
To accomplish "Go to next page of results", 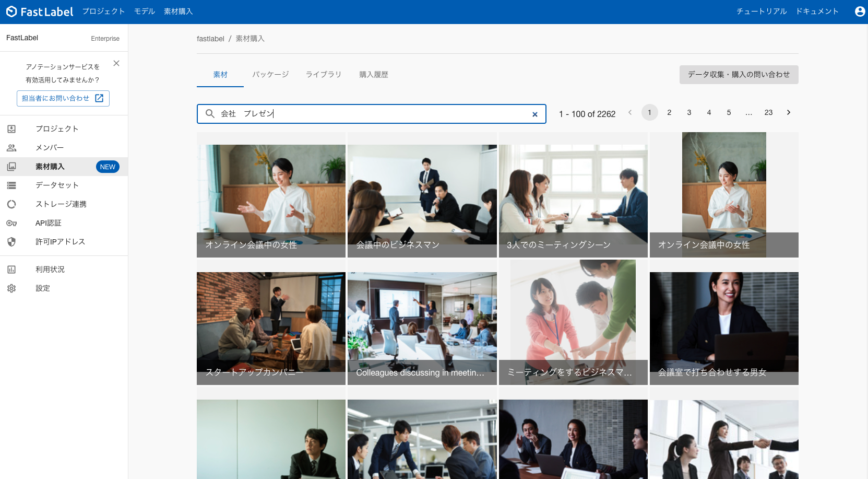I will coord(789,112).
